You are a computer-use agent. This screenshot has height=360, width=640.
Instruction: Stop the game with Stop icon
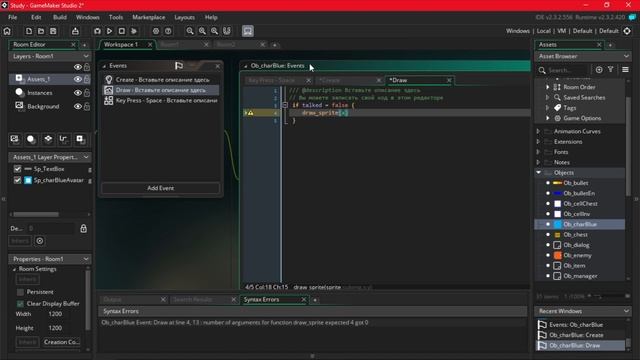click(x=122, y=31)
